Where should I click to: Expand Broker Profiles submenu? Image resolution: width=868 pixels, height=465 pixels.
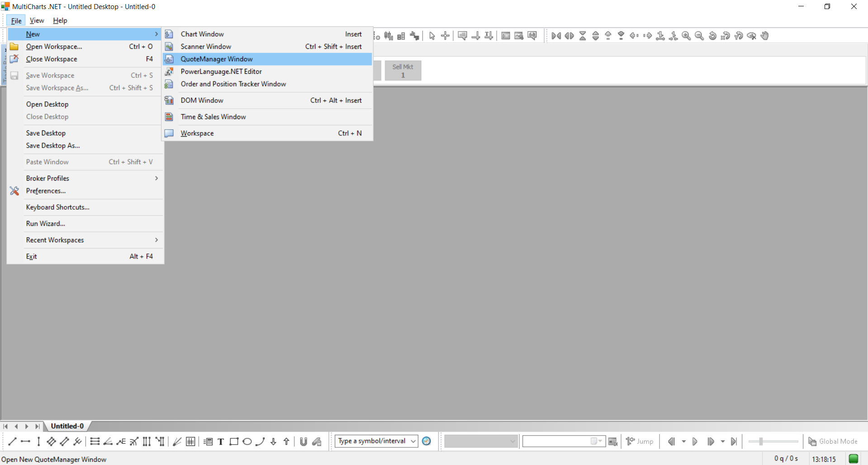click(157, 178)
